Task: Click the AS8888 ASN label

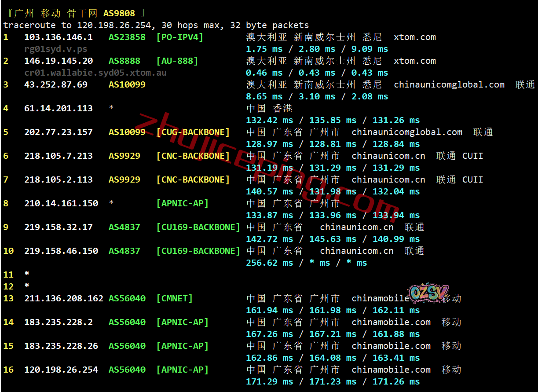Action: coord(124,61)
